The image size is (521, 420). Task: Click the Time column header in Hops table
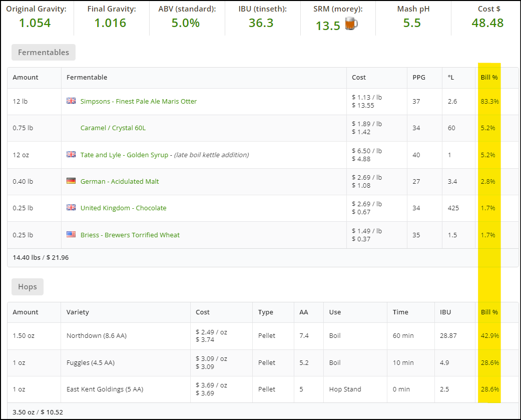coord(400,312)
